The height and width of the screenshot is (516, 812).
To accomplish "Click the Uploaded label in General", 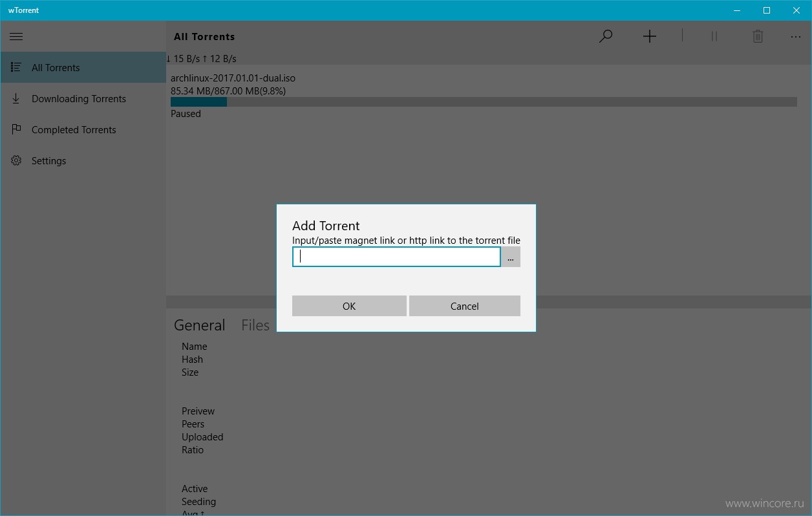I will pyautogui.click(x=202, y=437).
